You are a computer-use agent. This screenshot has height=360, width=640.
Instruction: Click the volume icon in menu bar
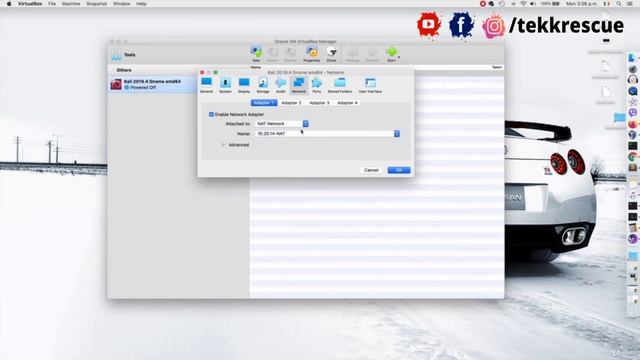(x=533, y=4)
